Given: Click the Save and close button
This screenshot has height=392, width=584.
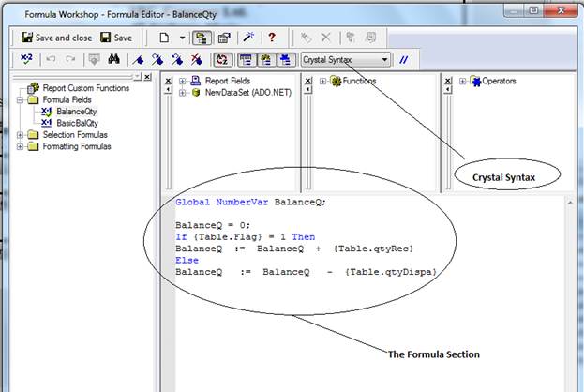Looking at the screenshot, I should (56, 38).
